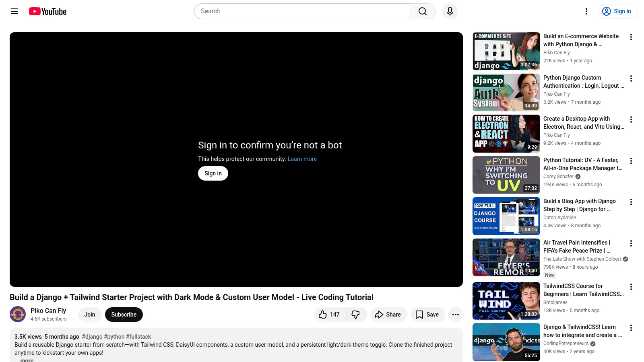Screen dimensions: 644x362
Task: Open the #django hashtag
Action: click(x=92, y=337)
